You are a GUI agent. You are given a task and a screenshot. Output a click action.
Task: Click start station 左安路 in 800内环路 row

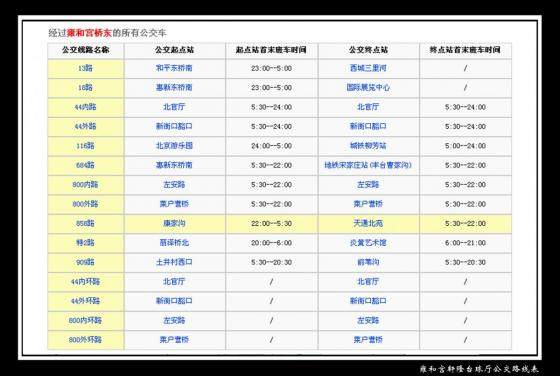(174, 320)
